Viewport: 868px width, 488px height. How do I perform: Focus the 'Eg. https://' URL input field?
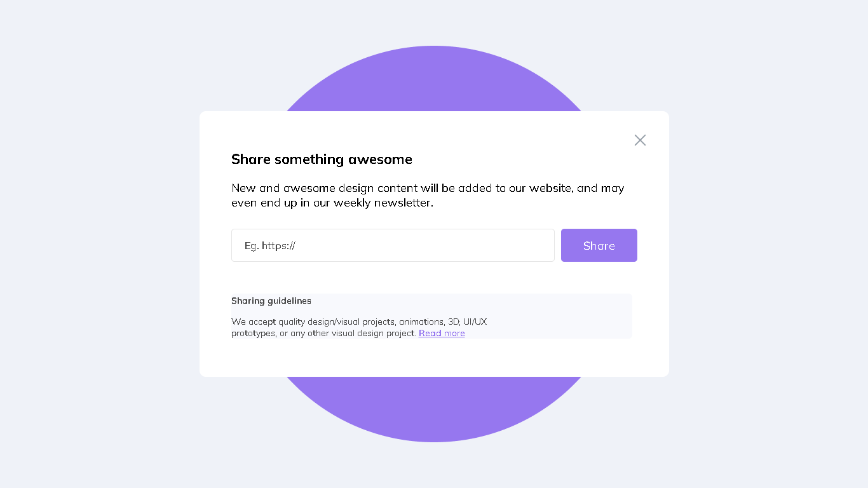393,245
